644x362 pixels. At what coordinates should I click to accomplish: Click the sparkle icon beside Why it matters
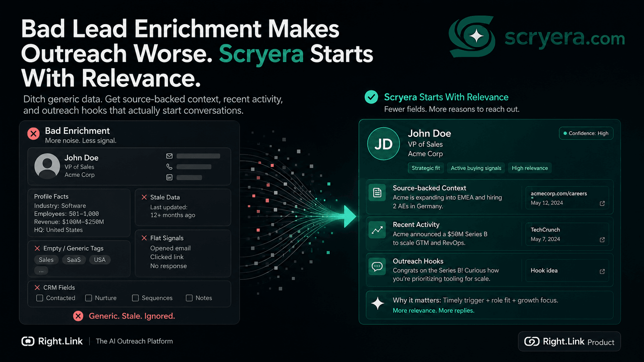tap(377, 304)
